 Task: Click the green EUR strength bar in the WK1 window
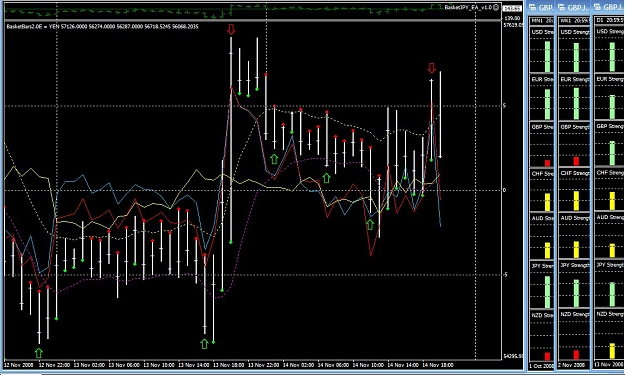coord(576,103)
